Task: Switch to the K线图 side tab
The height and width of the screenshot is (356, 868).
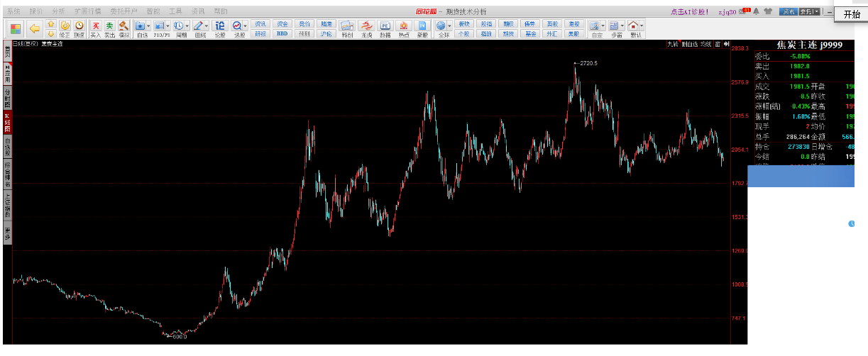Action: point(7,122)
